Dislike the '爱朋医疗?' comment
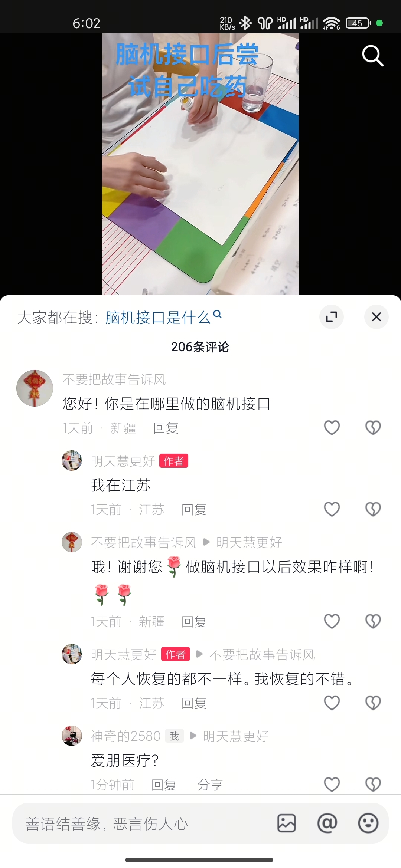This screenshot has height=868, width=401. point(373,785)
